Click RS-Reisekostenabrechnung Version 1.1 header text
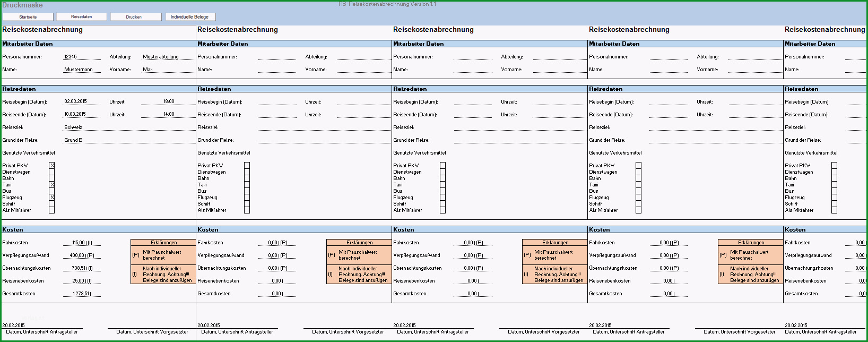 [x=387, y=4]
